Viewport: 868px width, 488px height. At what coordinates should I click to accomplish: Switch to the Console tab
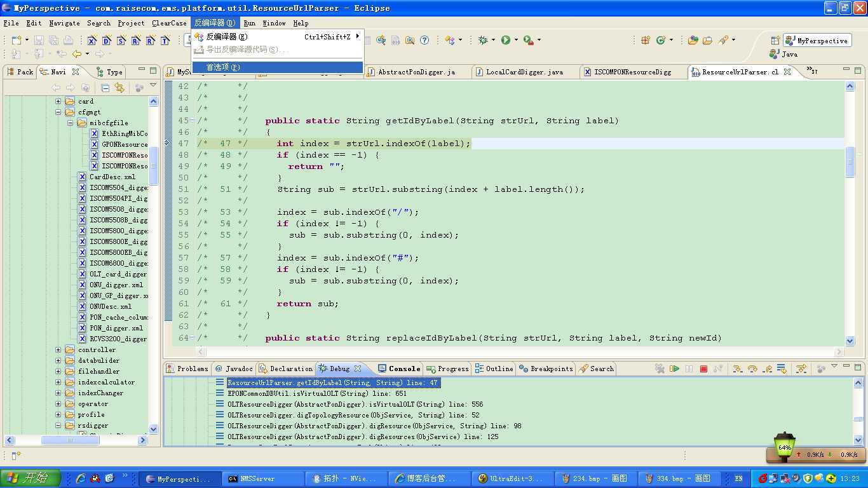(400, 369)
